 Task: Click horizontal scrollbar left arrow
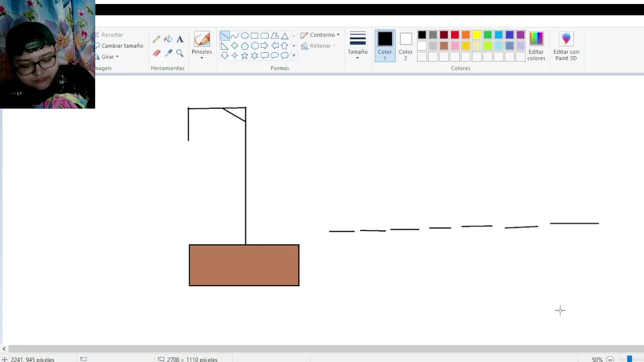click(x=4, y=348)
